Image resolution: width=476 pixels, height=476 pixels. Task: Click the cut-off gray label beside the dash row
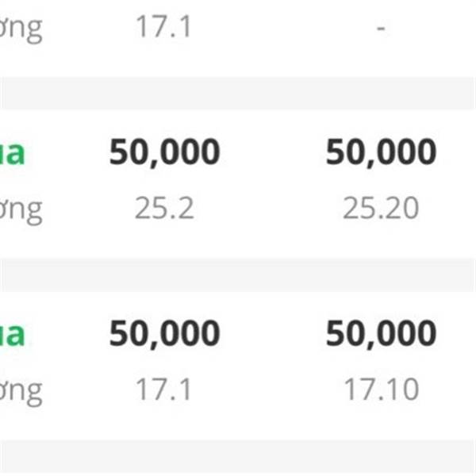coord(21,30)
